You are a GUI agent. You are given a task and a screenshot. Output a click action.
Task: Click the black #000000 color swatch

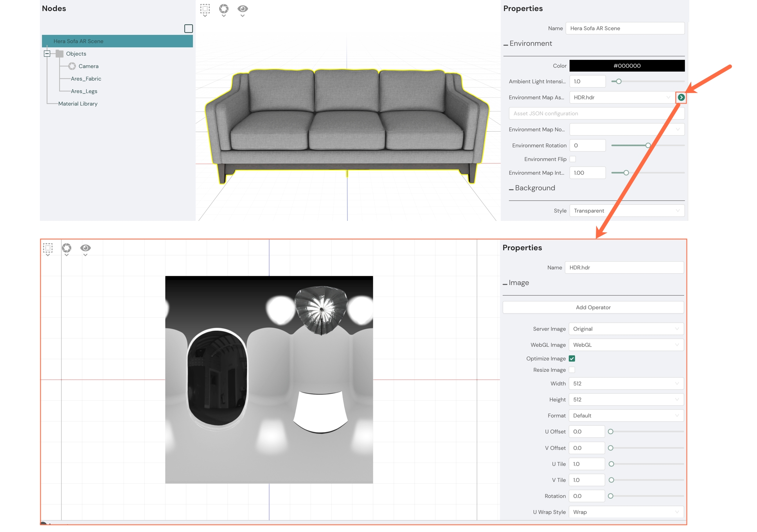(x=627, y=66)
